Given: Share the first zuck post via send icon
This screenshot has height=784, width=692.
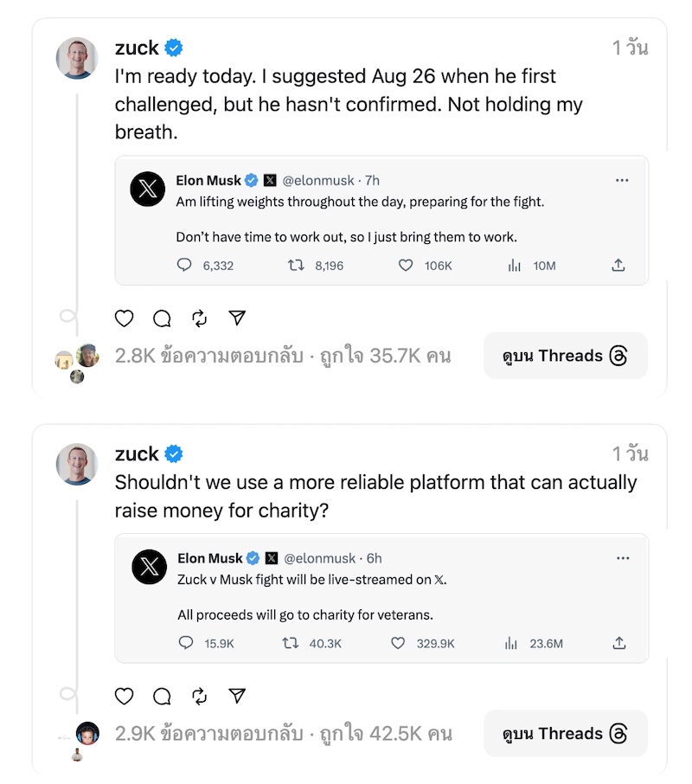Looking at the screenshot, I should click(237, 318).
